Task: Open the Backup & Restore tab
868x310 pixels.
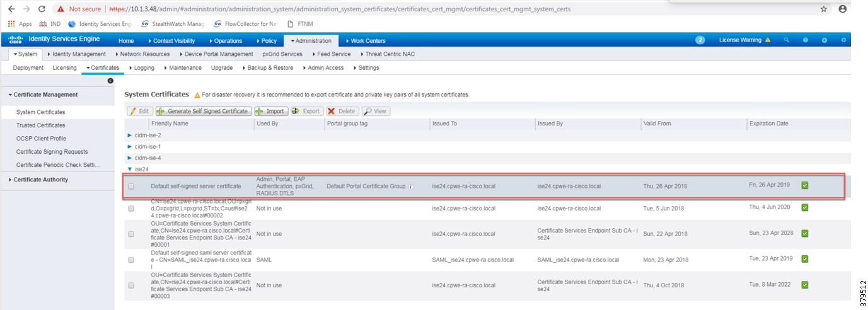Action: click(267, 68)
